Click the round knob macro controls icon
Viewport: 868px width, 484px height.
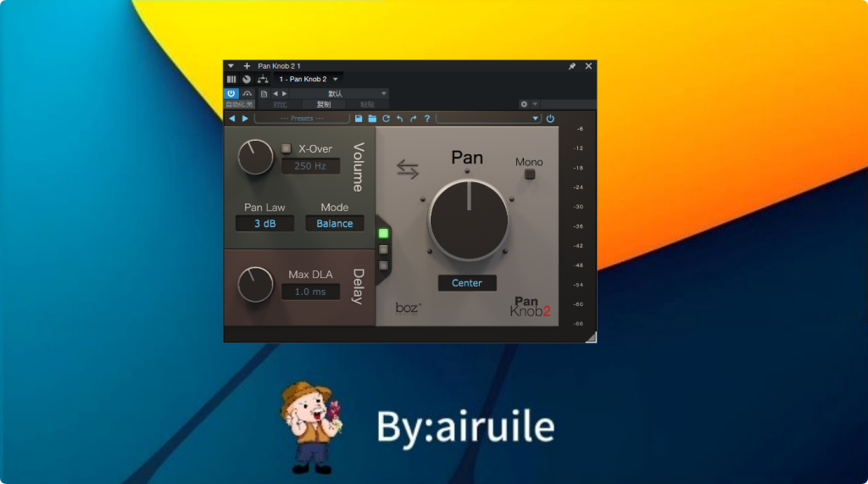(x=247, y=79)
